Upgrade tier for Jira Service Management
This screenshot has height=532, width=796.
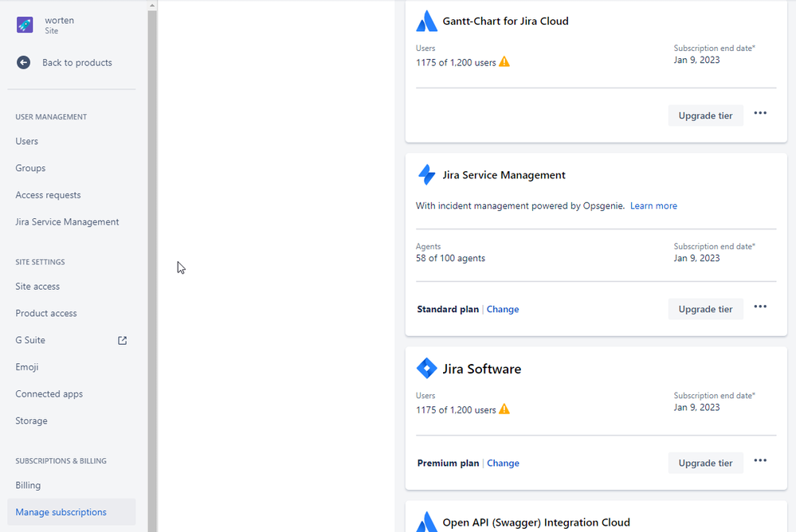[x=705, y=309]
